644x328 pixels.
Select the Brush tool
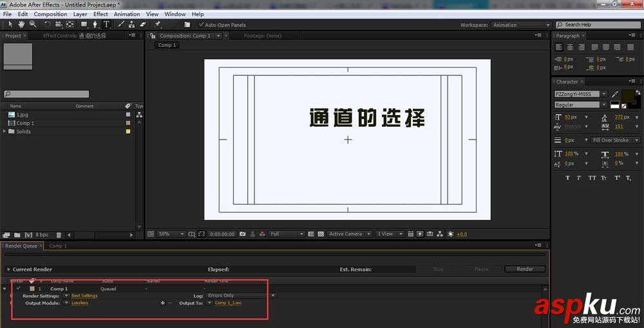point(121,24)
